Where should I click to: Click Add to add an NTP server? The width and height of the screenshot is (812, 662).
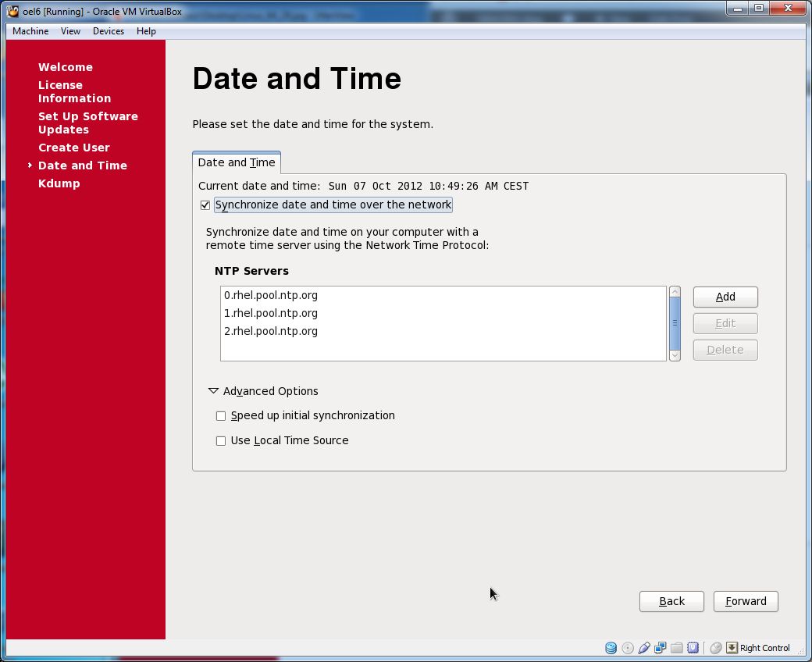click(725, 297)
